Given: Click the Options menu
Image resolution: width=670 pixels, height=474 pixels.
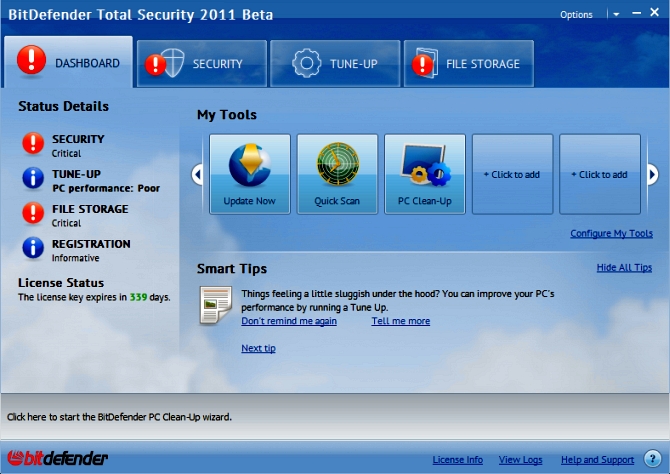Looking at the screenshot, I should click(576, 15).
